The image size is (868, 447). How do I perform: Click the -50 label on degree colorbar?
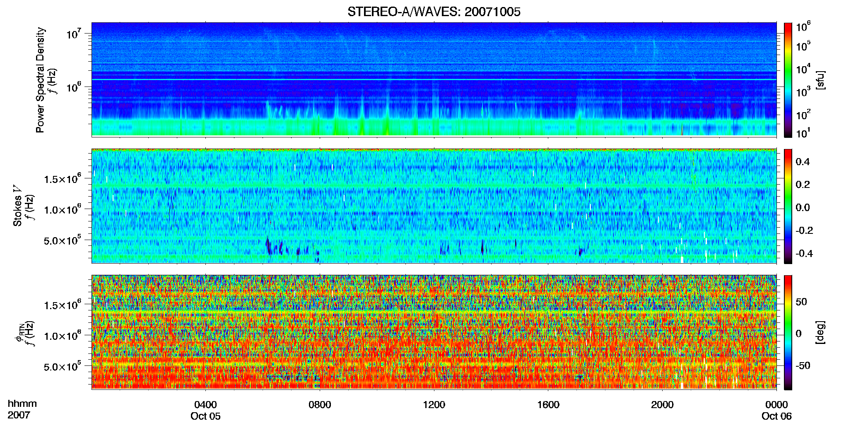click(803, 365)
